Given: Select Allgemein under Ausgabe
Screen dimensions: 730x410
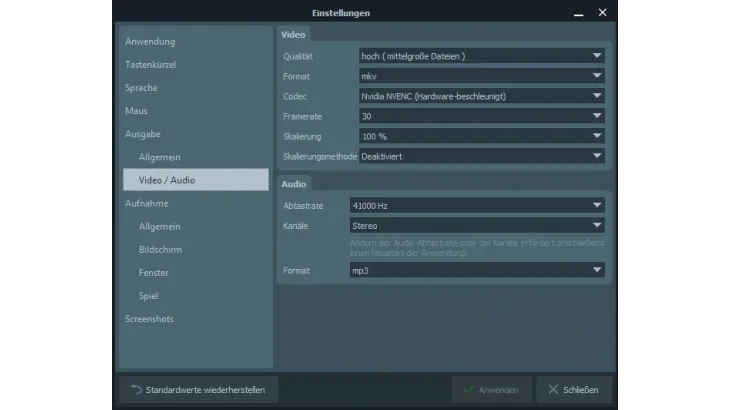Looking at the screenshot, I should [160, 157].
